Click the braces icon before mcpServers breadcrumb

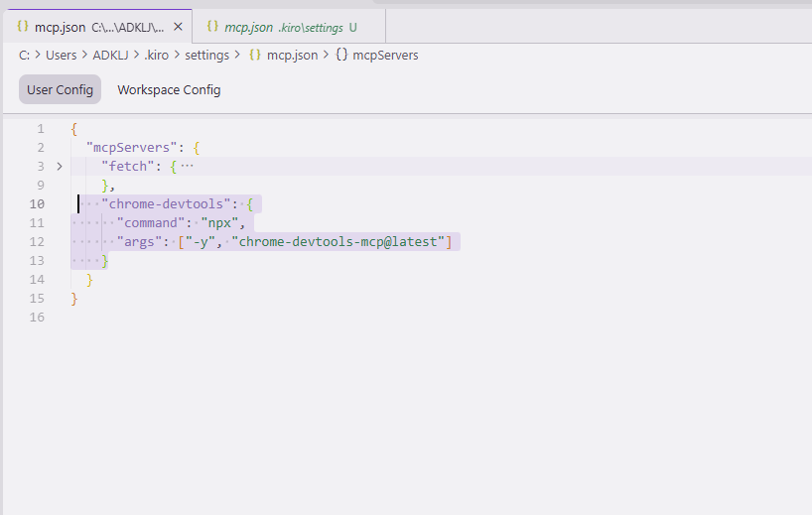pos(341,55)
